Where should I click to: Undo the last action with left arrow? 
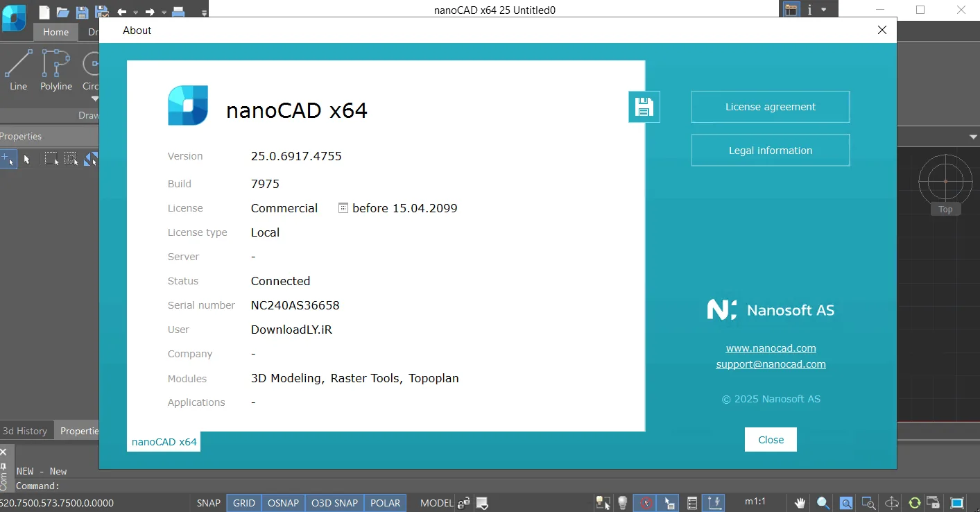[121, 12]
